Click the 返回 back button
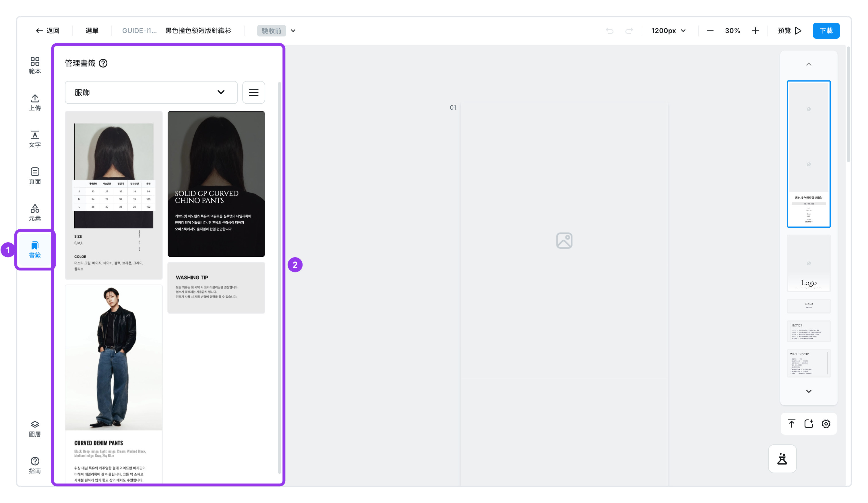 pos(48,31)
